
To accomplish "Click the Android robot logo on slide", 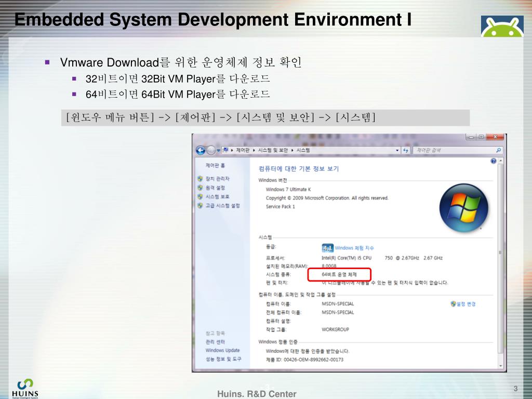I will click(x=501, y=26).
